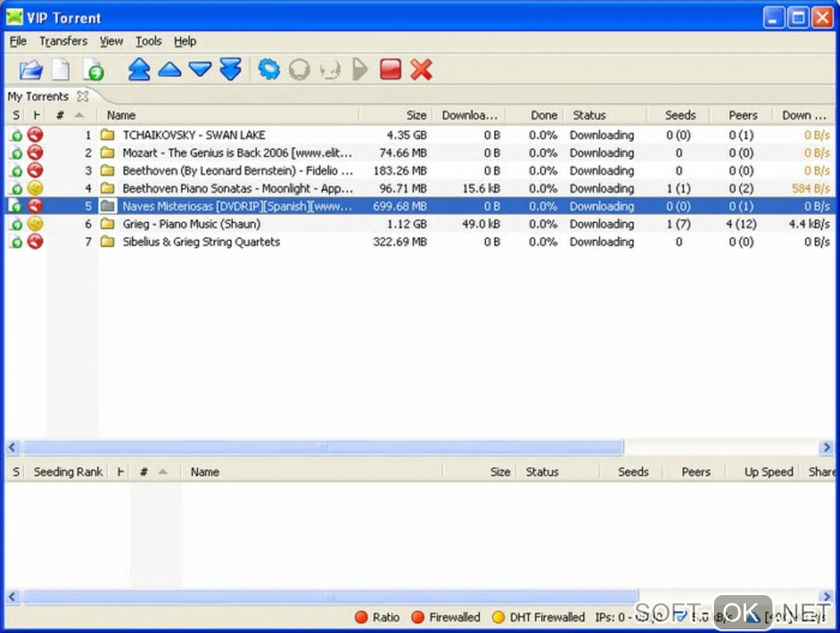840x633 pixels.
Task: Stop torrent with red square button
Action: (390, 70)
